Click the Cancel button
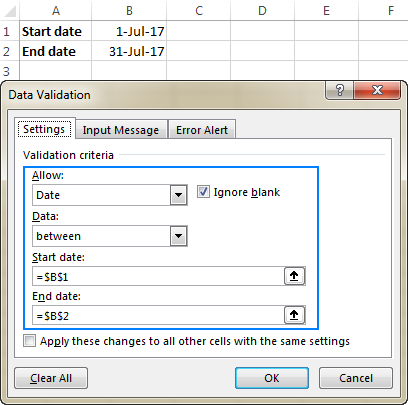408x405 pixels. coord(356,378)
